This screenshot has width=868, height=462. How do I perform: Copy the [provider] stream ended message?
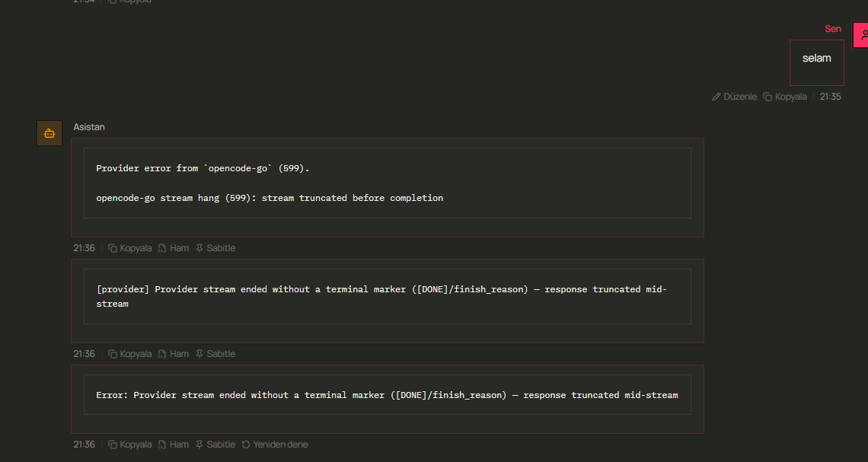pyautogui.click(x=129, y=354)
